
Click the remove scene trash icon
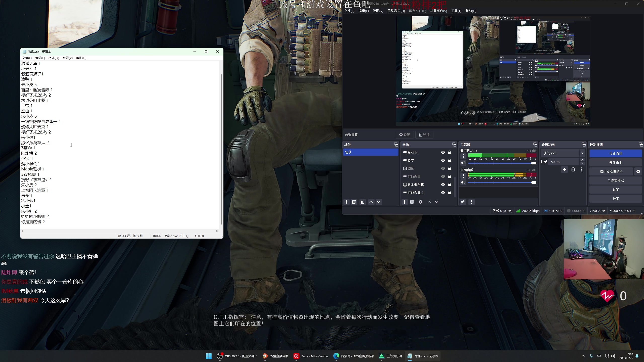tap(354, 202)
